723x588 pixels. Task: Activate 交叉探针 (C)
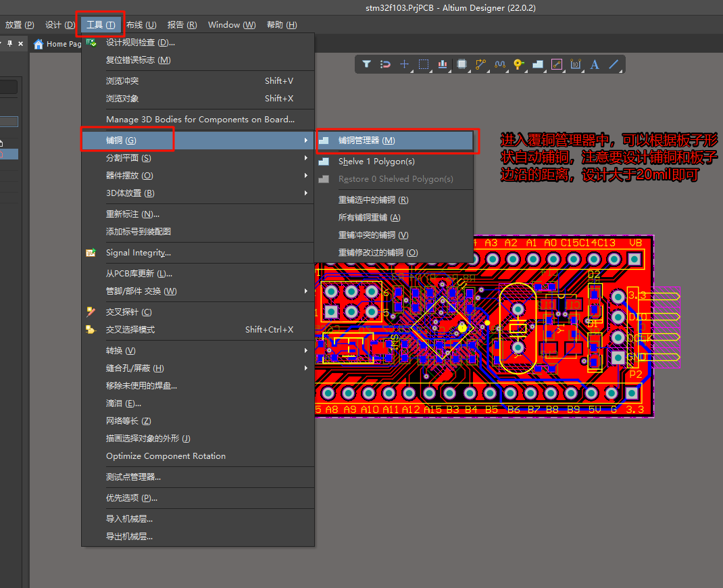click(198, 312)
